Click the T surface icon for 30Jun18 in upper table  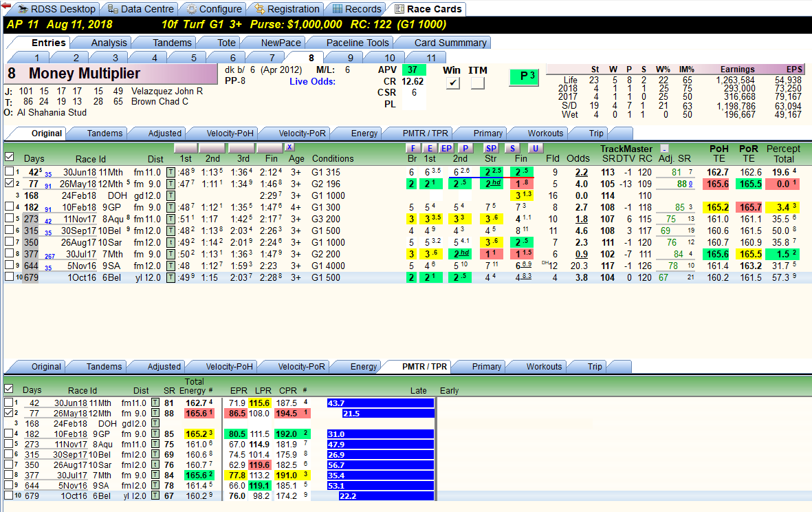(x=171, y=172)
